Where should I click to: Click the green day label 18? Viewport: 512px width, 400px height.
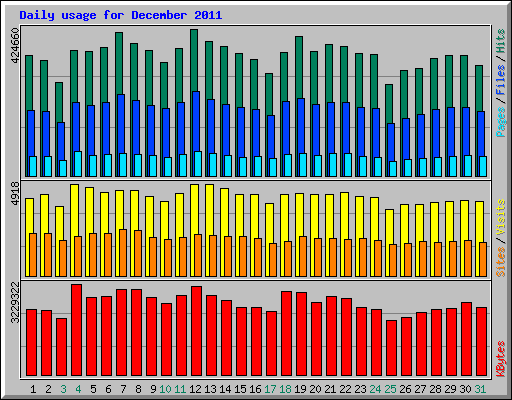[285, 389]
